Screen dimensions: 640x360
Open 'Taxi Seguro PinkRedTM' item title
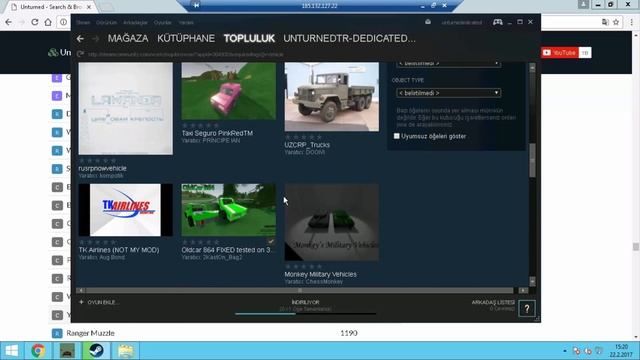coord(217,133)
